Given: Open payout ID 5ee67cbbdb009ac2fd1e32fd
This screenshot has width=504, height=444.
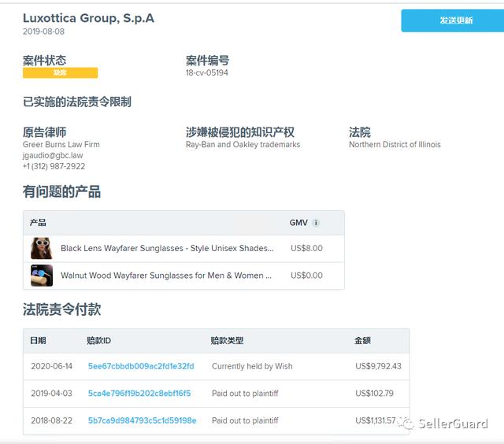Looking at the screenshot, I should click(141, 366).
